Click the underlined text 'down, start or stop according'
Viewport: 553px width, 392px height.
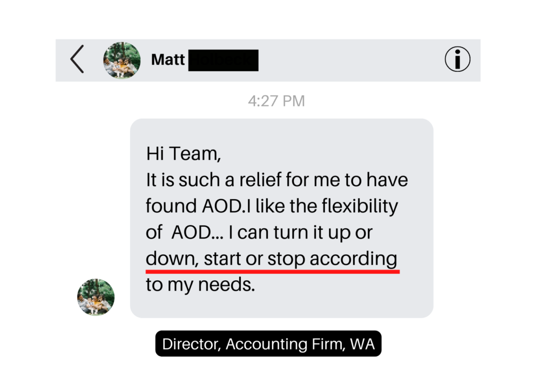[x=272, y=258]
